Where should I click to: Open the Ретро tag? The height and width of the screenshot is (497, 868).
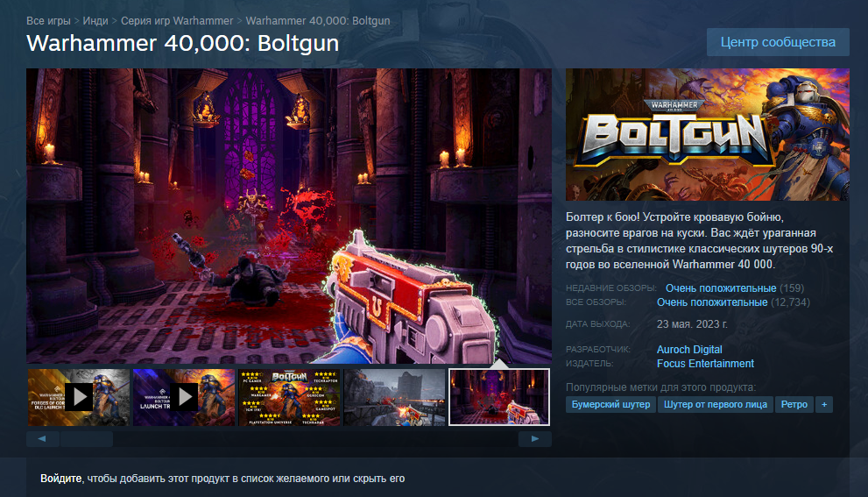click(794, 404)
